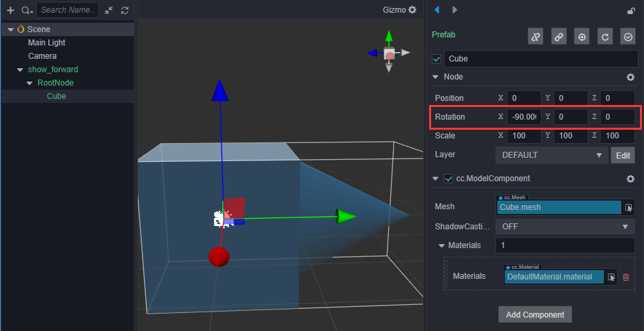Click the Rotation X input field
This screenshot has height=331, width=644.
(524, 117)
